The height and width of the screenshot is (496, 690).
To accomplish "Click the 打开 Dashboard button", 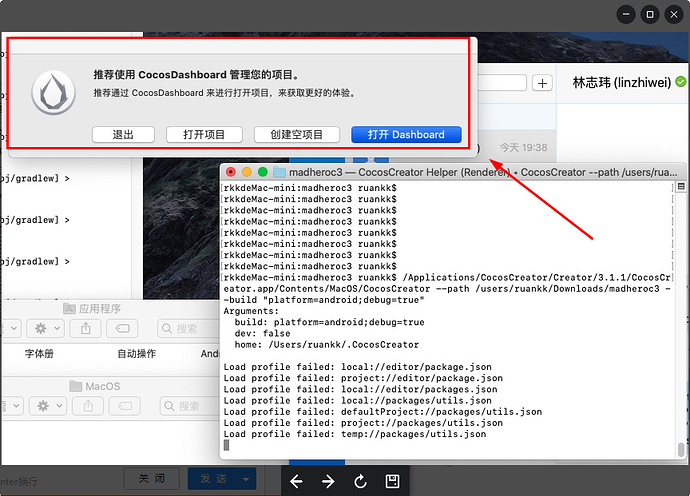I will (x=406, y=135).
